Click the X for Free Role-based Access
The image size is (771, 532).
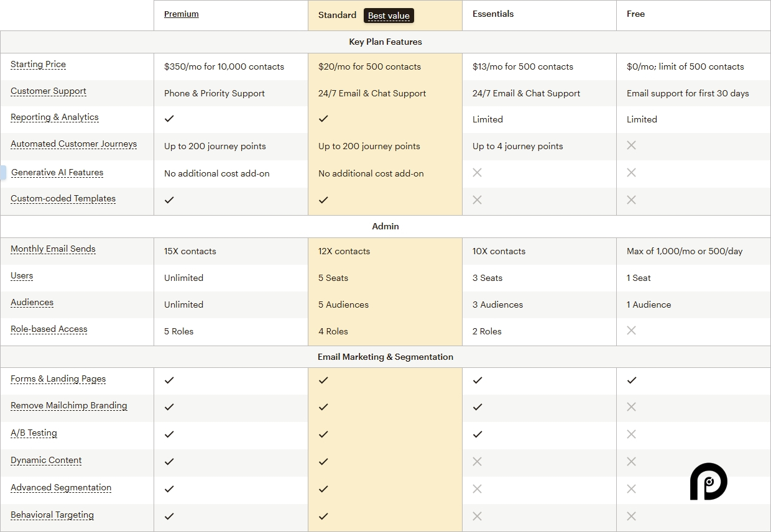[x=631, y=331]
